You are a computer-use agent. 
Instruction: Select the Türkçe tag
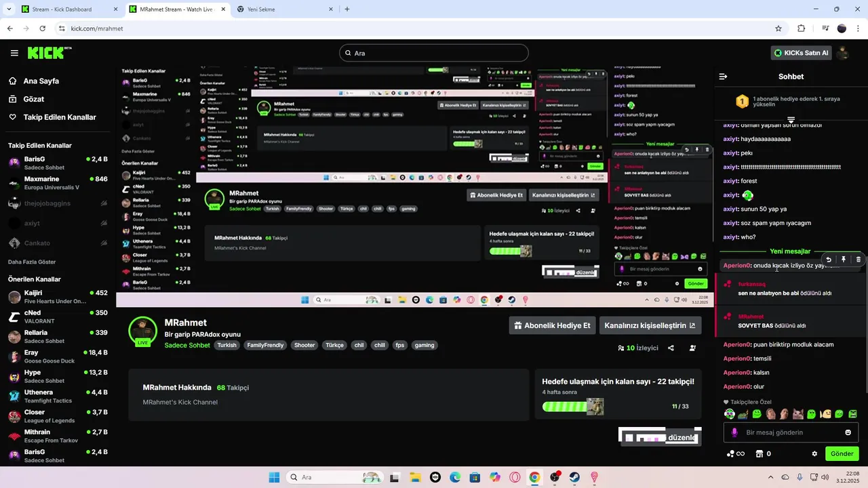pyautogui.click(x=334, y=345)
